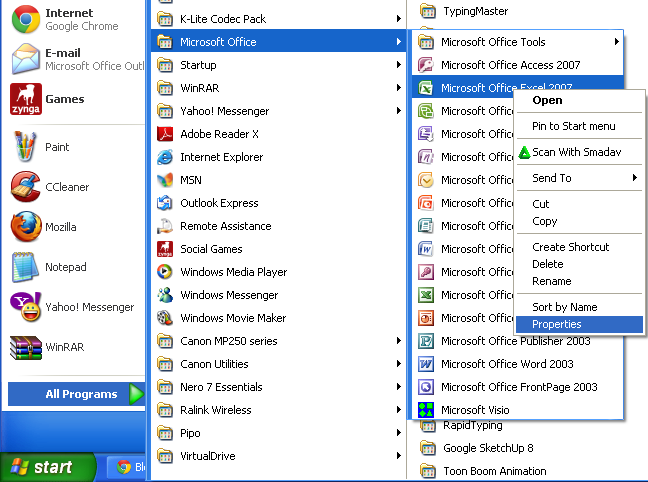The height and width of the screenshot is (482, 648).
Task: Select Properties in the context menu
Action: coord(579,325)
